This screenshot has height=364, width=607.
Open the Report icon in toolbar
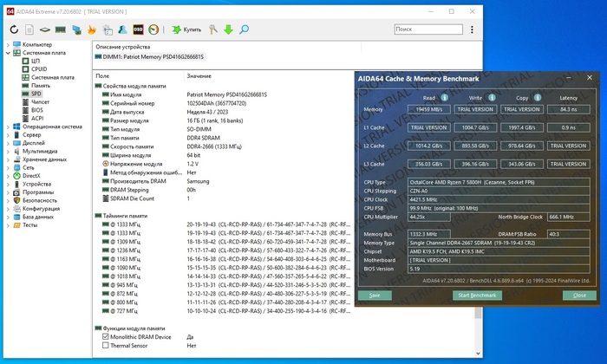click(29, 29)
